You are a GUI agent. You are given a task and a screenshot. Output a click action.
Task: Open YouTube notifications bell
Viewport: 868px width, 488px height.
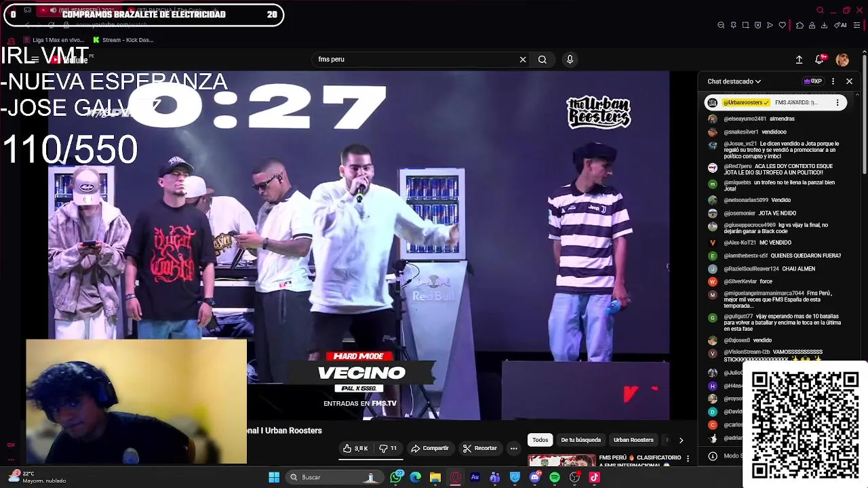point(819,60)
